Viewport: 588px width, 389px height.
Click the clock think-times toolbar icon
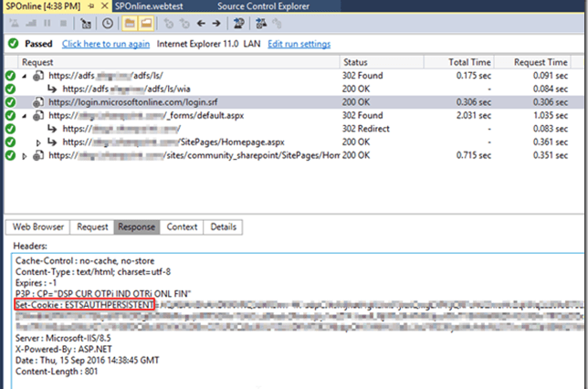coord(109,23)
